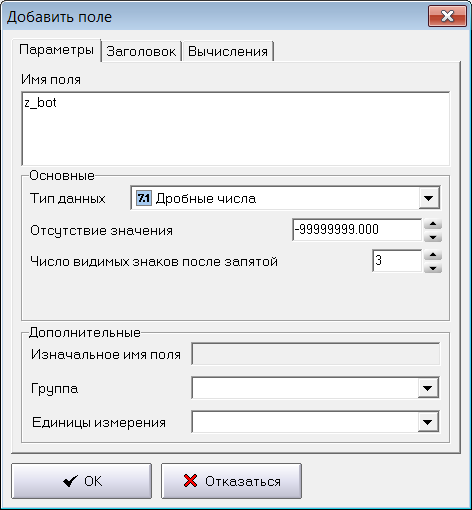Select the Параметры tab

click(x=56, y=50)
